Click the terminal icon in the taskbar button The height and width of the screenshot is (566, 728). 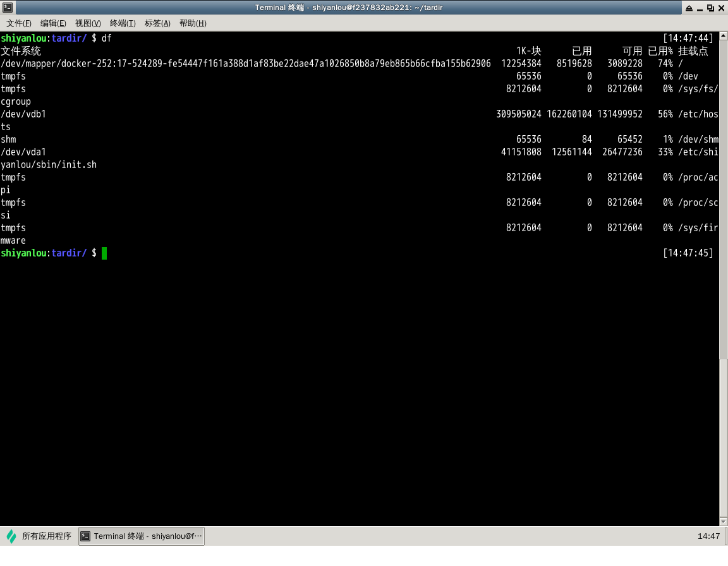85,536
